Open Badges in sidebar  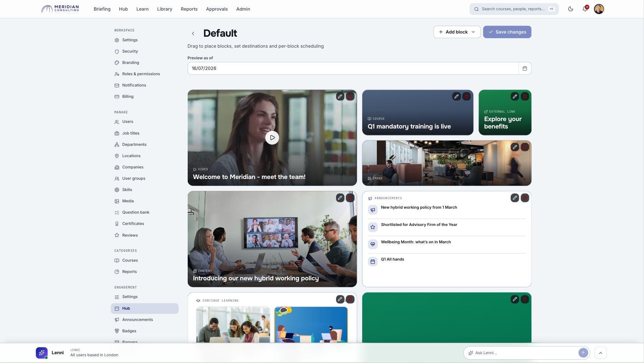(x=145, y=331)
